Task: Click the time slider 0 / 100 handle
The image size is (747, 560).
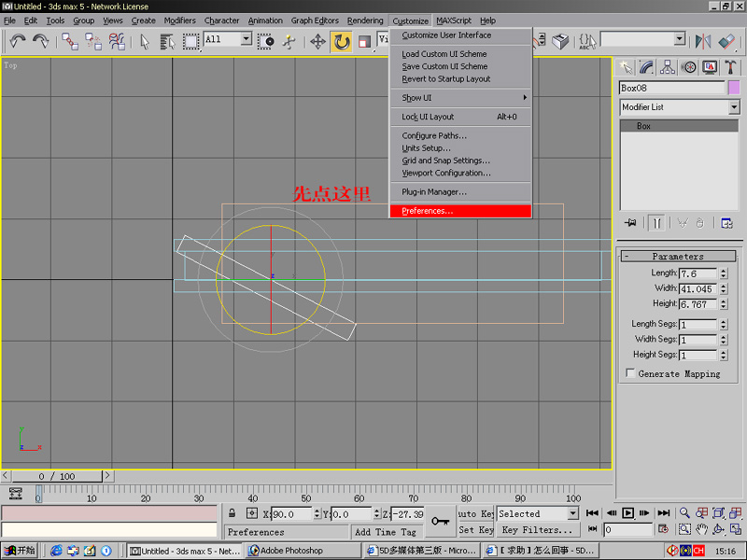Action: [57, 476]
